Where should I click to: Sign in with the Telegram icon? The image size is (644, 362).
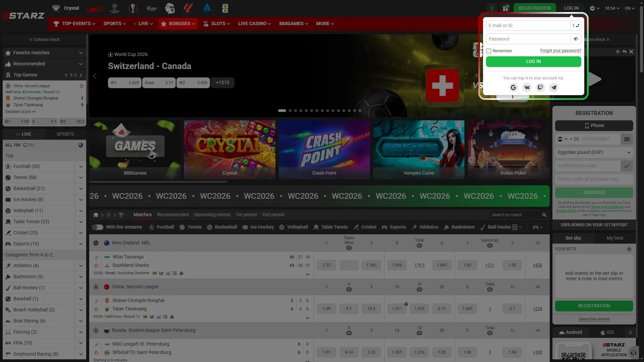pos(554,87)
